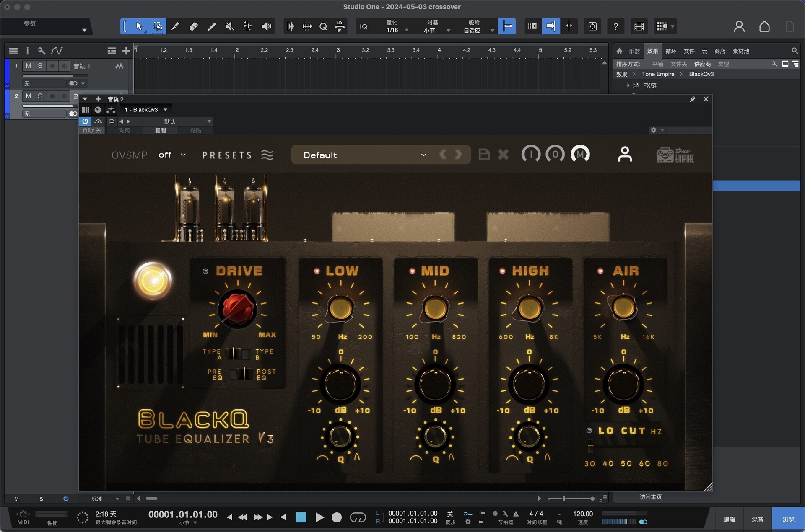
Task: Sort browser by 供应商
Action: (702, 64)
